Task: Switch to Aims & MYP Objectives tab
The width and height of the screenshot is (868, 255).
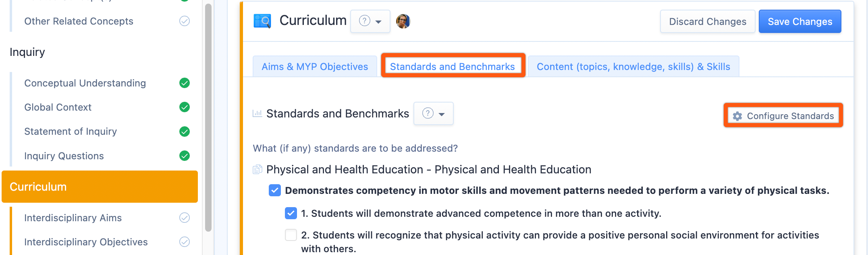Action: coord(315,67)
